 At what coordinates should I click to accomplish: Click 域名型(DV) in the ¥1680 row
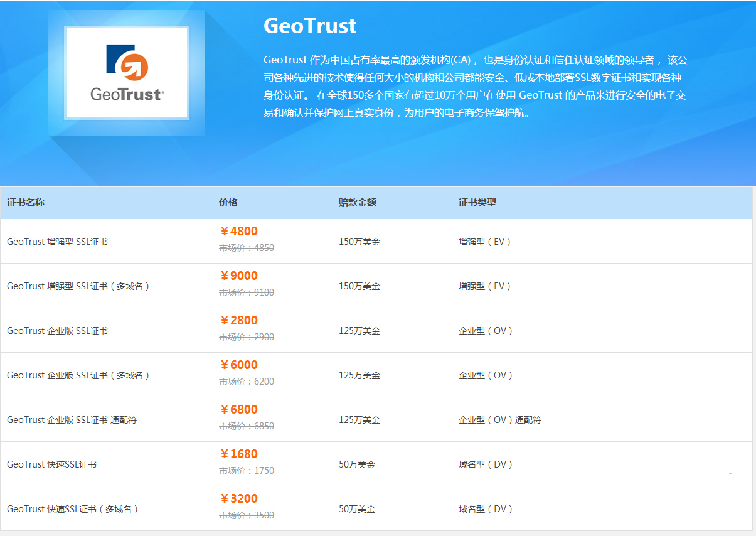tap(486, 464)
